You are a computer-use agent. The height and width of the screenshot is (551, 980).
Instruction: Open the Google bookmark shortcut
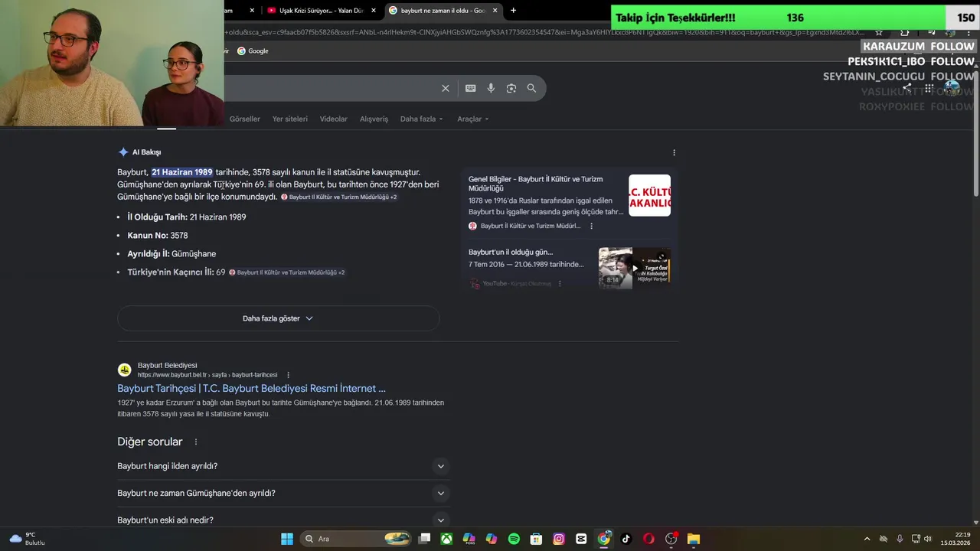click(x=253, y=51)
